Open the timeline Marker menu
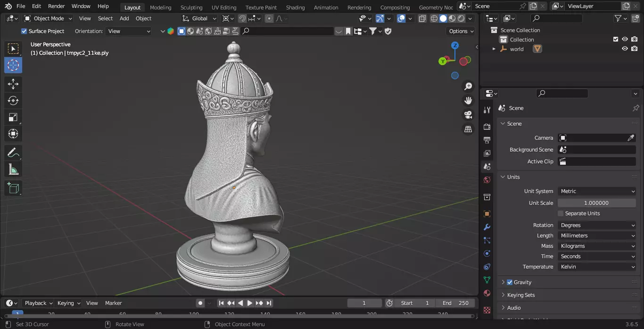 (113, 303)
